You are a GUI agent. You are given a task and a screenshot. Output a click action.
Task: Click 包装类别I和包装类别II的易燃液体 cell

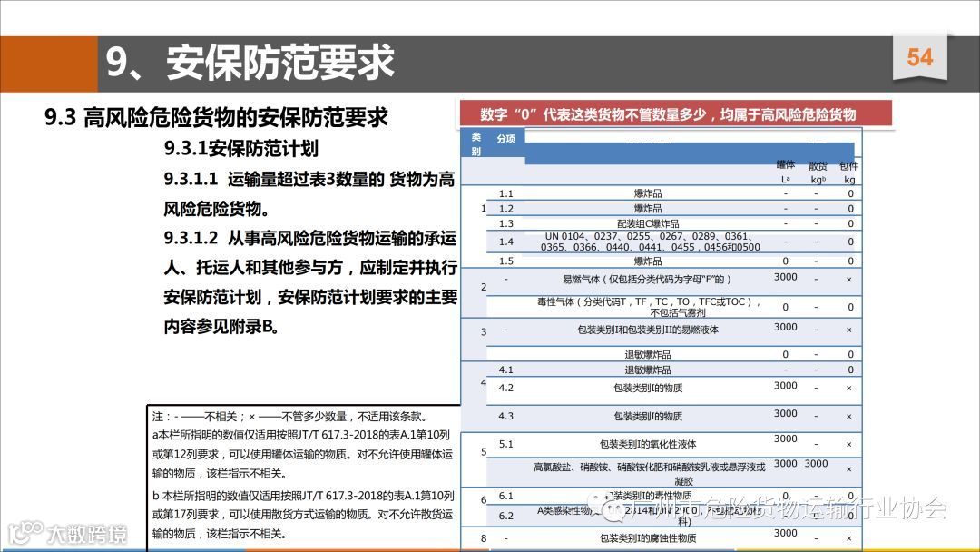coord(648,330)
